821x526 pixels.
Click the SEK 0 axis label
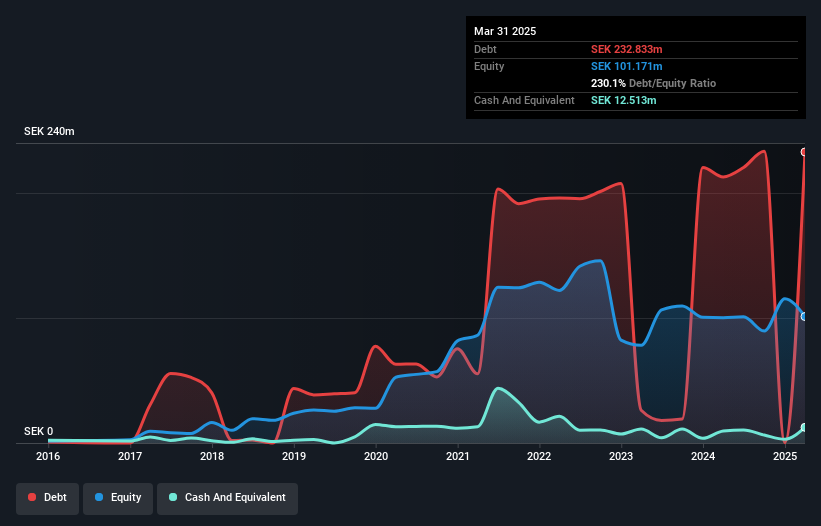(38, 431)
